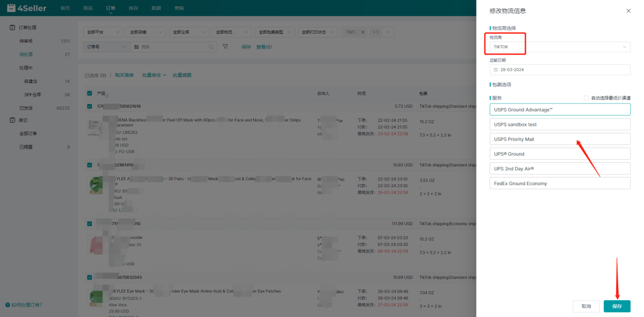Remove the TikT... filter tag with X

362,32
